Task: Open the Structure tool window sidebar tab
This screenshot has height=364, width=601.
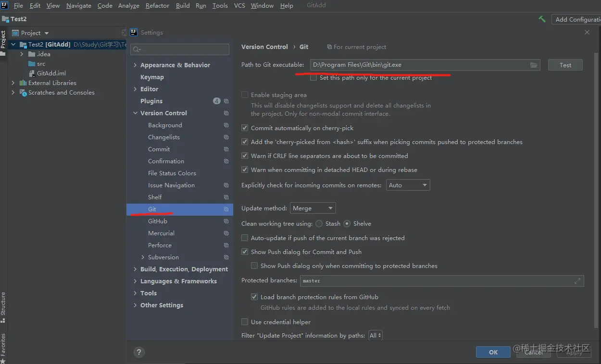Action: pos(3,307)
